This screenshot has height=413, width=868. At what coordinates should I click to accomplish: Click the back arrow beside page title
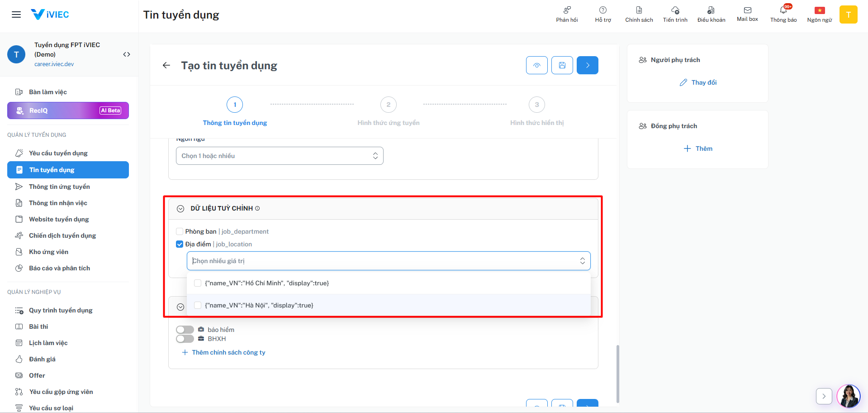click(166, 65)
